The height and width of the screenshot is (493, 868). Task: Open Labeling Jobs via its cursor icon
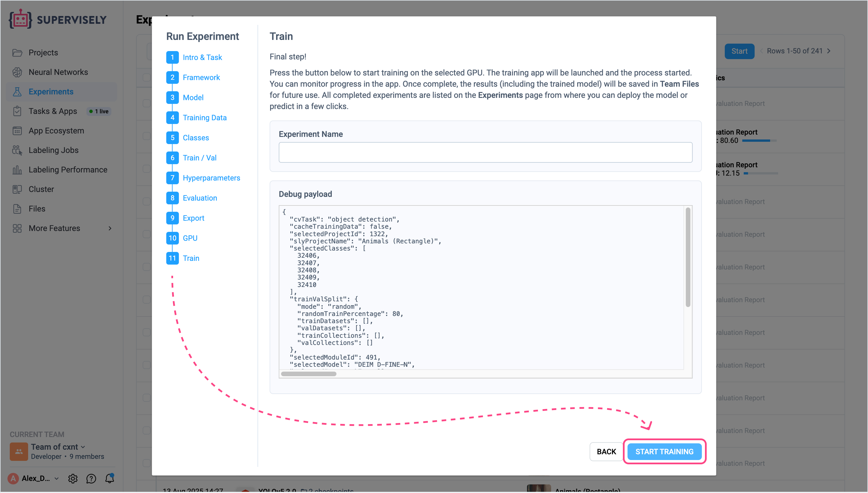click(17, 150)
